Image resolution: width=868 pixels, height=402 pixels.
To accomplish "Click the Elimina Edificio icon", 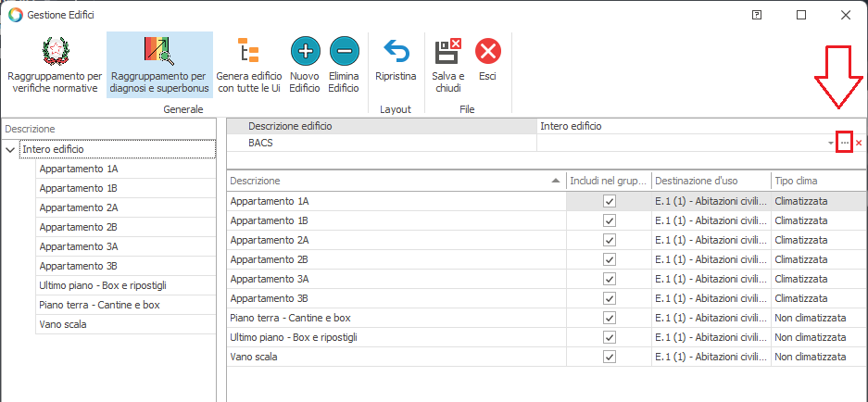I will point(344,51).
